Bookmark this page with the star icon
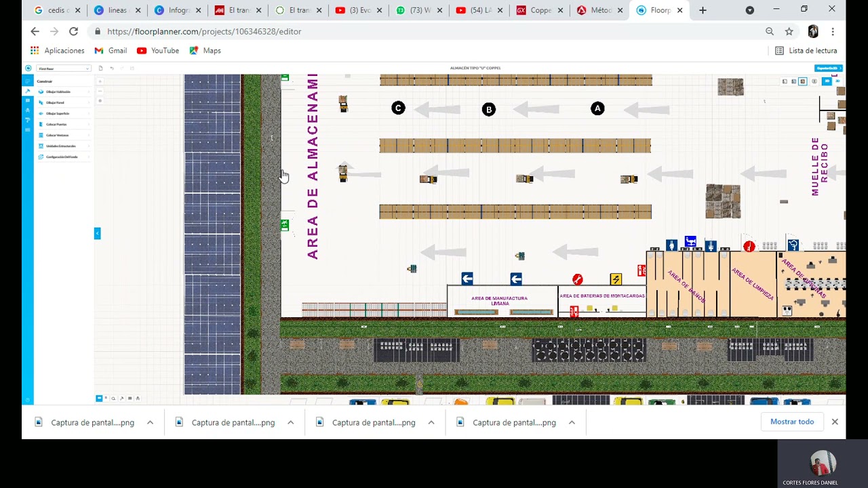The width and height of the screenshot is (868, 488). [x=789, y=31]
